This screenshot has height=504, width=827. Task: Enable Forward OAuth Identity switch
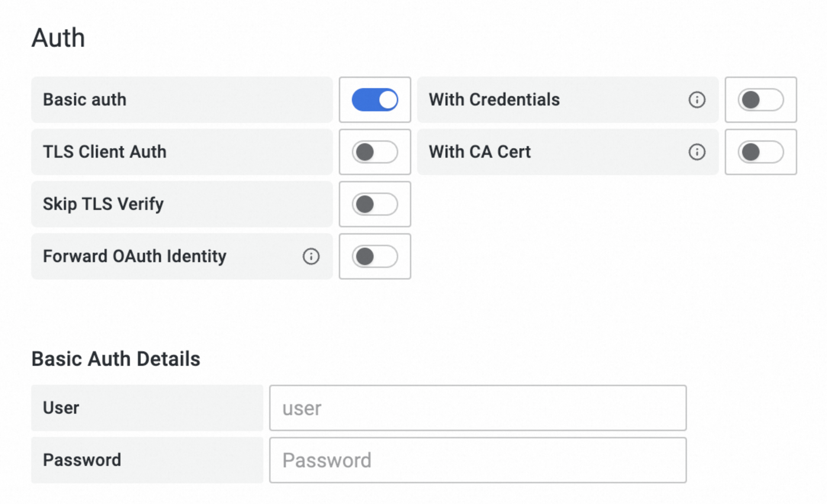[375, 256]
